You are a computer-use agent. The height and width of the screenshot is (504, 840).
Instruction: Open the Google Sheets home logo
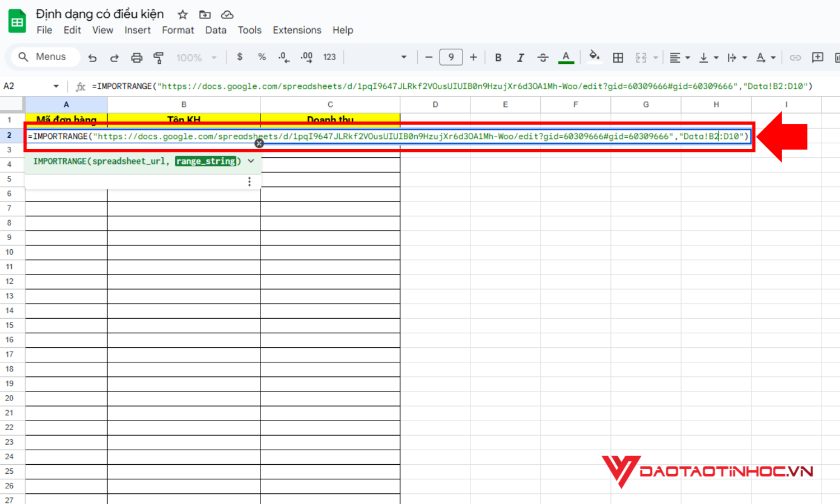[x=17, y=22]
